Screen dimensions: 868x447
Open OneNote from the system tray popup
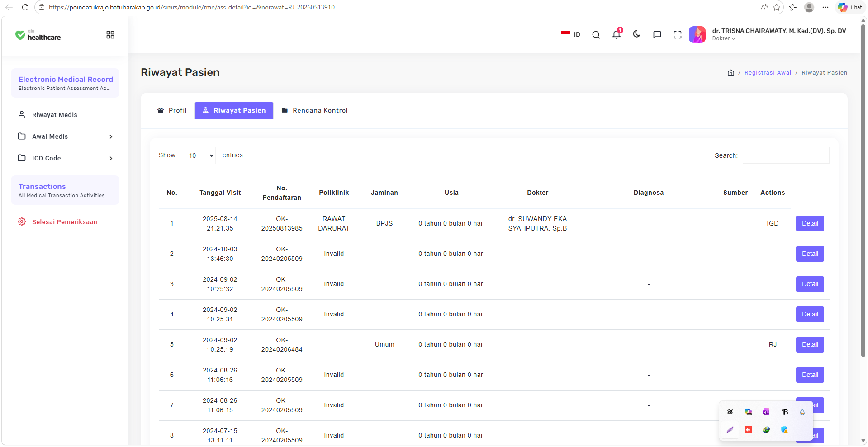pyautogui.click(x=766, y=412)
